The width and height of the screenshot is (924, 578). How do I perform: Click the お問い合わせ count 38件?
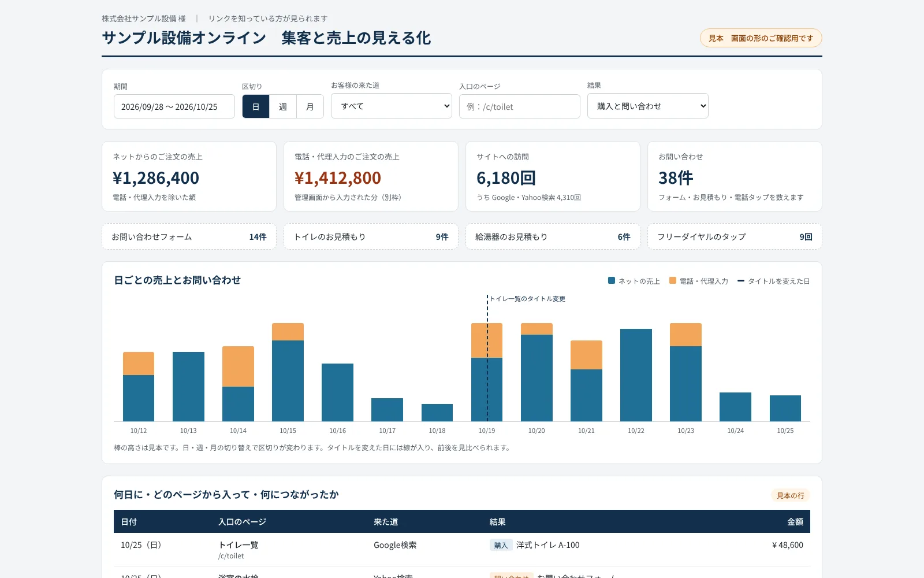point(676,178)
